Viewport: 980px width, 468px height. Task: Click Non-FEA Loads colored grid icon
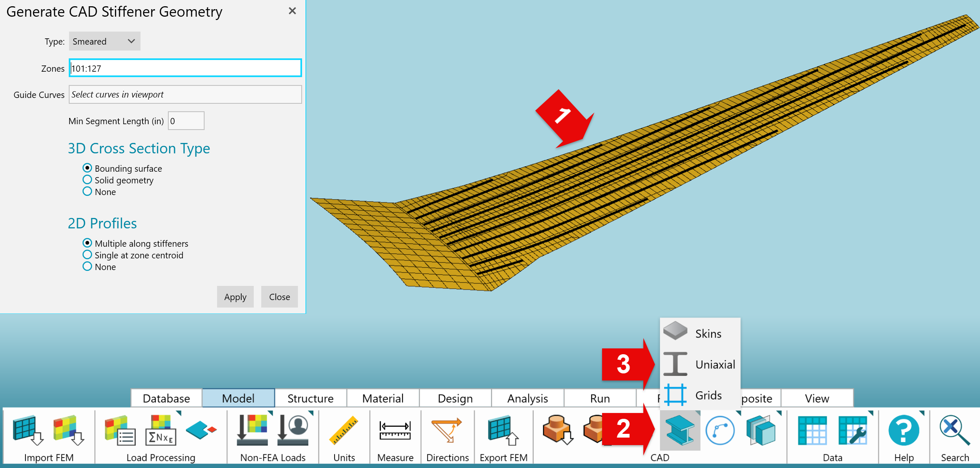tap(252, 430)
